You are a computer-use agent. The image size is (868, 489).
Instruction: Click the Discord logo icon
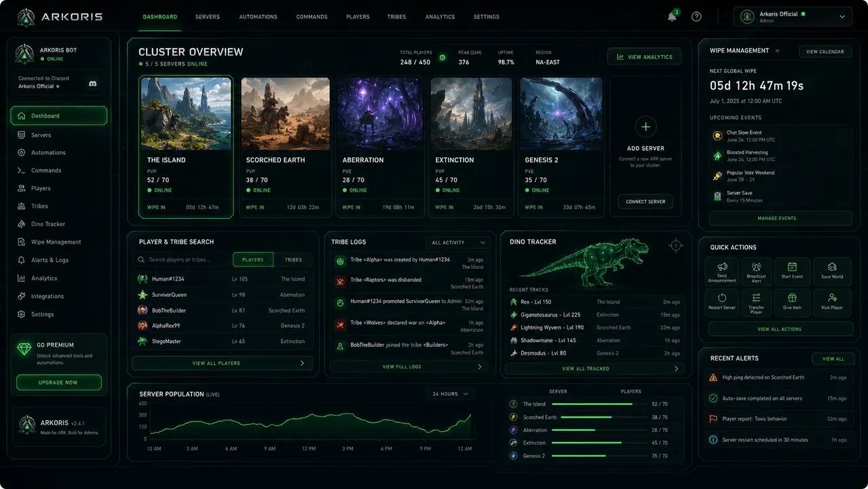pos(92,84)
